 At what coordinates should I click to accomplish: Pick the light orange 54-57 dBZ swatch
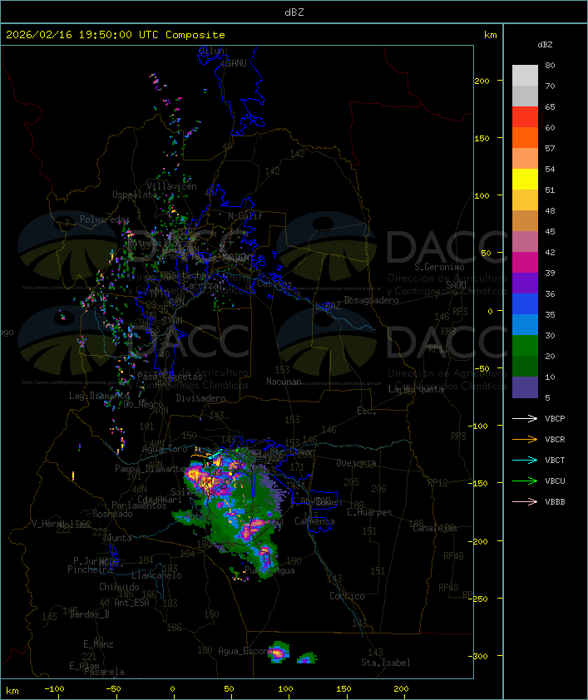525,159
